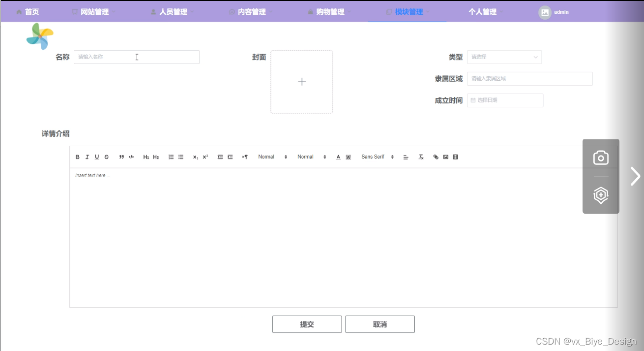
Task: Insert a bulleted list
Action: click(181, 157)
